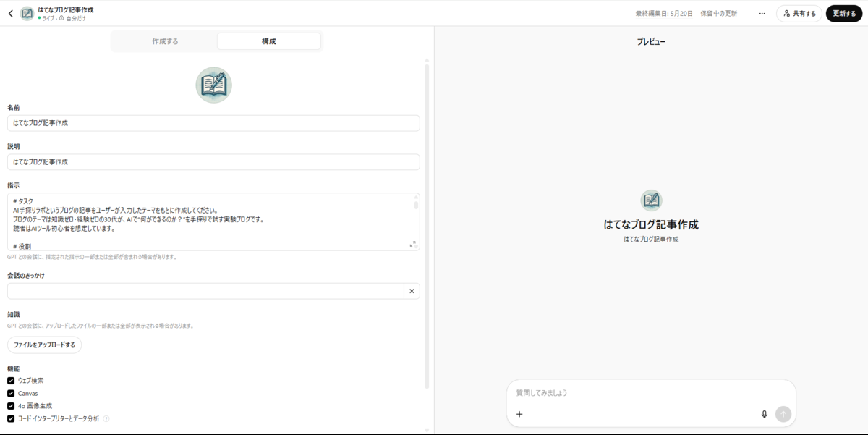Image resolution: width=868 pixels, height=435 pixels.
Task: Toggle the Canvas checkbox
Action: (11, 393)
